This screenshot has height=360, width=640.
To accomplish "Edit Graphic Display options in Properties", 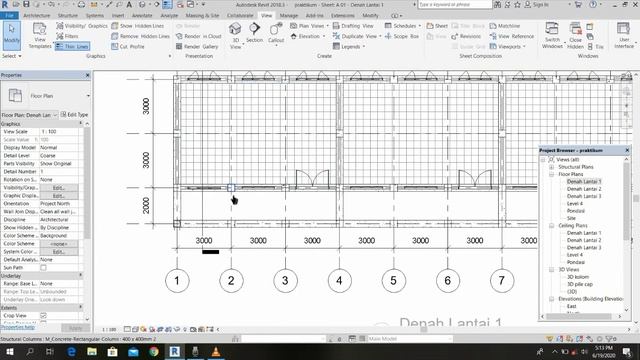I will coord(59,196).
